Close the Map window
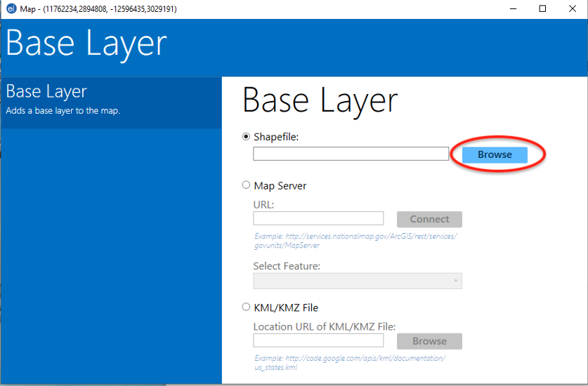Screen dimensions: 588x386 click(x=573, y=8)
